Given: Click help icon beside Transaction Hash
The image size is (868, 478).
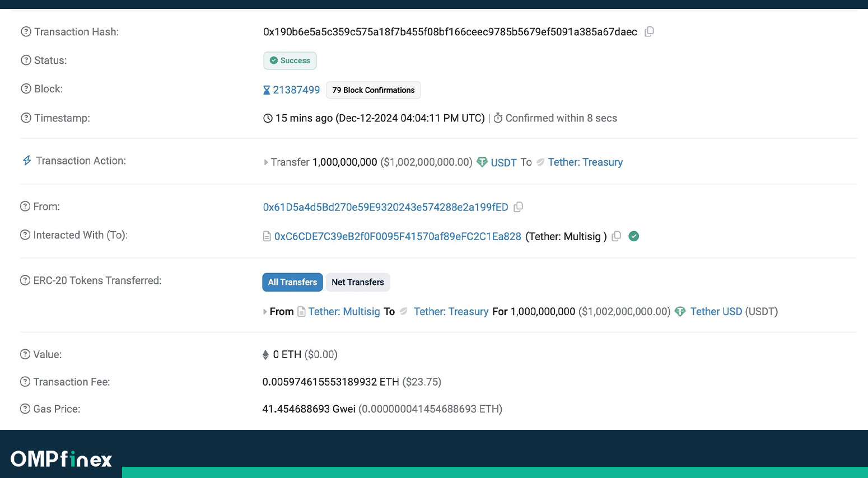Looking at the screenshot, I should tap(26, 32).
